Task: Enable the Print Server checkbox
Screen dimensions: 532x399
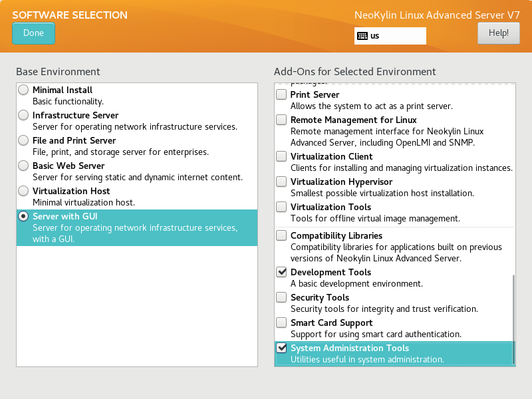Action: click(281, 94)
